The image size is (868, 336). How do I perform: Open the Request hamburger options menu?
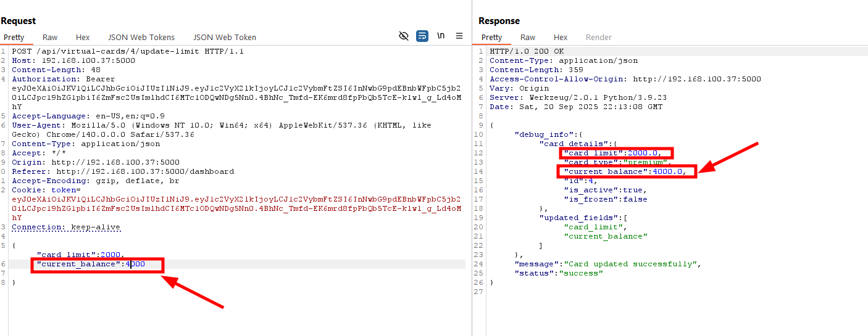[x=459, y=36]
